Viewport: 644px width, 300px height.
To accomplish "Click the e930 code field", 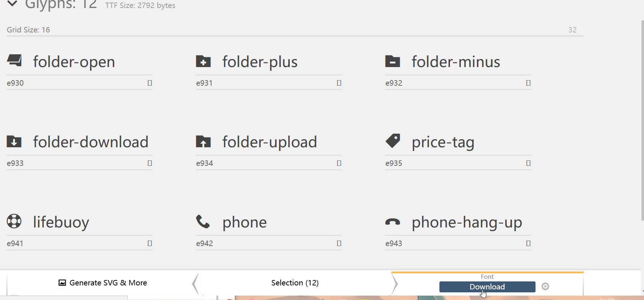I will pos(76,83).
